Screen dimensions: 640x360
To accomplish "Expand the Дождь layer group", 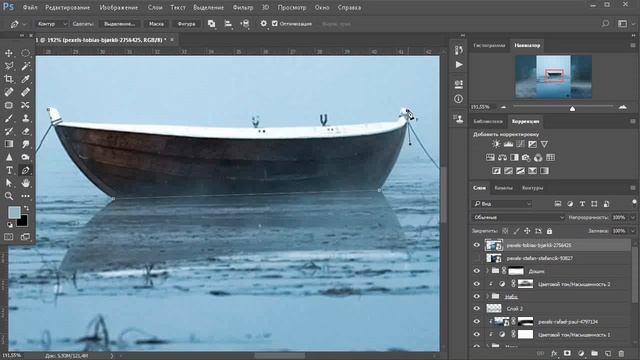I will [487, 271].
